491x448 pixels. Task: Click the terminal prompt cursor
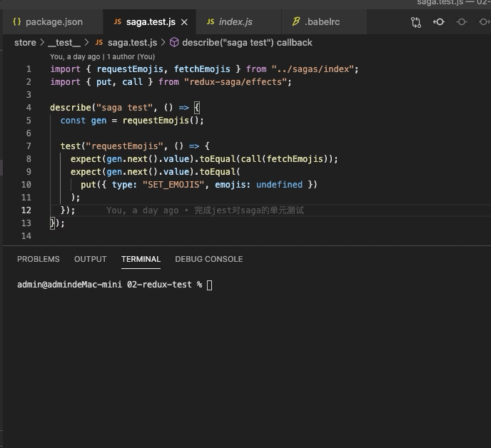[210, 285]
